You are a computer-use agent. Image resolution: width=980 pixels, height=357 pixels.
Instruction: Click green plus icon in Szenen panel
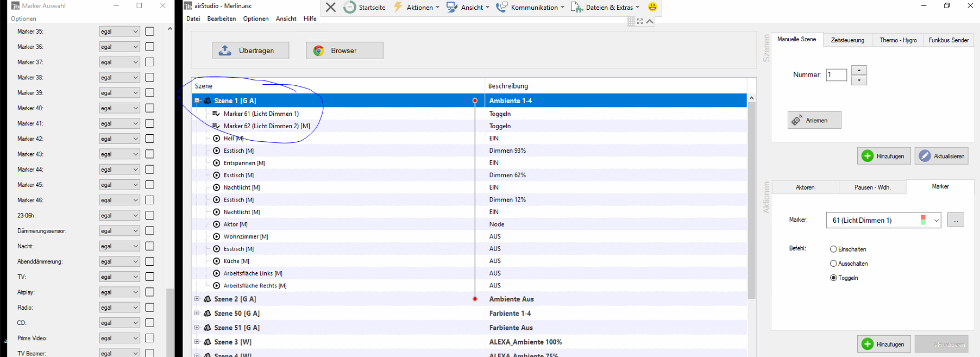coord(868,156)
